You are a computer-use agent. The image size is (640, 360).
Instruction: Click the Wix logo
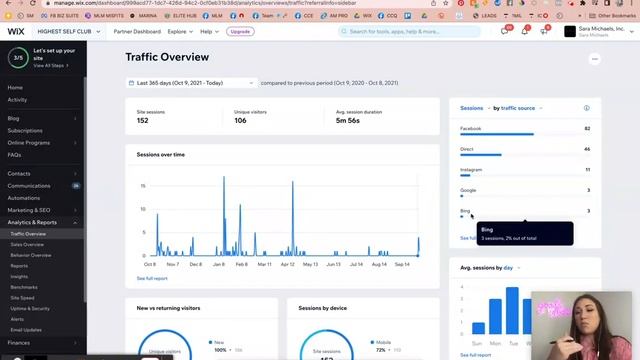tap(16, 31)
